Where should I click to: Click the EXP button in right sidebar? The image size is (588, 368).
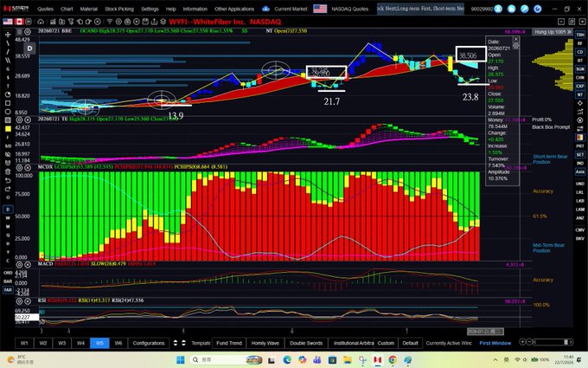[x=579, y=86]
